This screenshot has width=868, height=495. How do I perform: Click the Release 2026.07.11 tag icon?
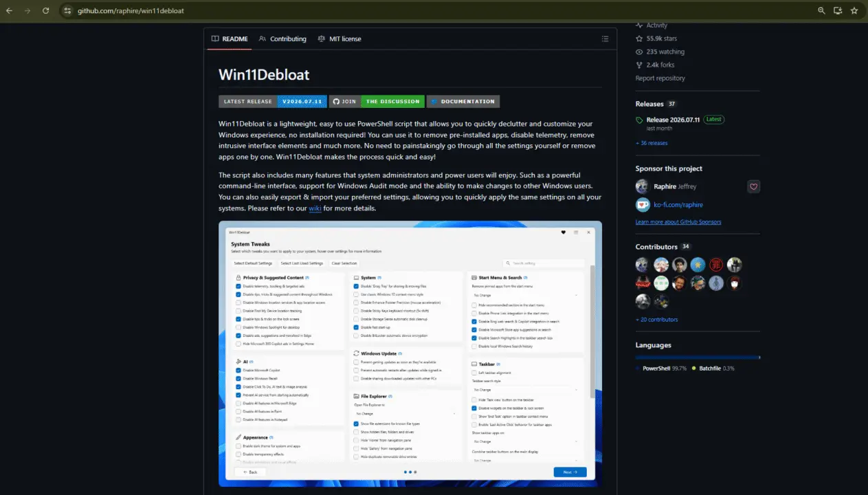tap(639, 120)
